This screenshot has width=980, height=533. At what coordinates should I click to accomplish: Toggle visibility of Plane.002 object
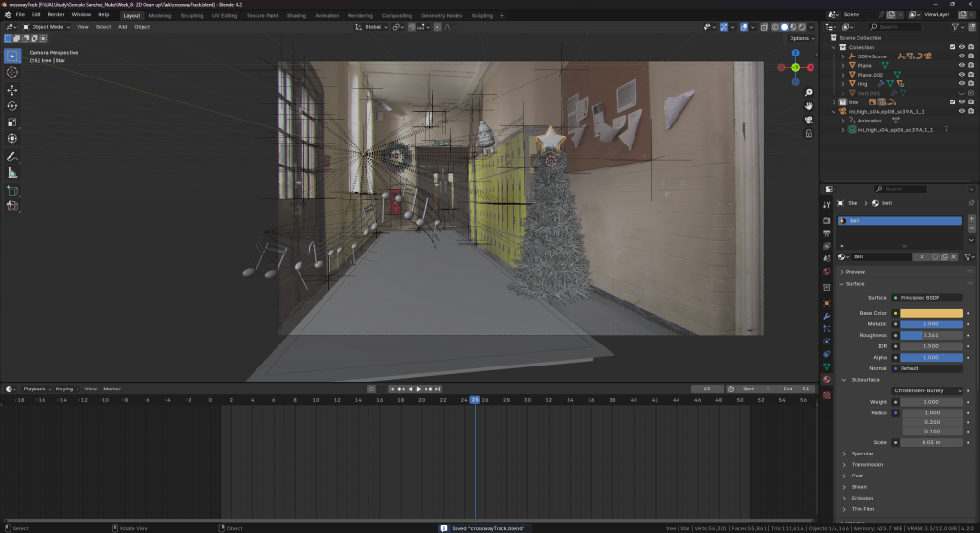coord(961,75)
